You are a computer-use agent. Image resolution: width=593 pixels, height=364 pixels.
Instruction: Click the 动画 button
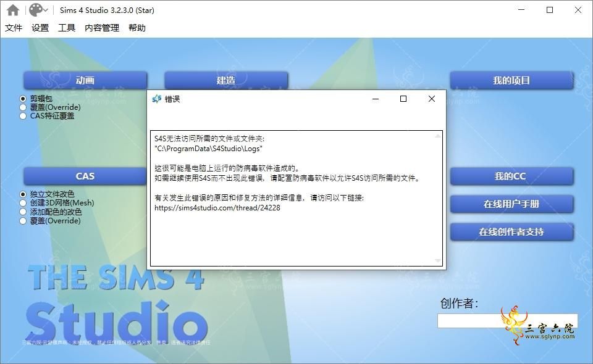click(85, 80)
